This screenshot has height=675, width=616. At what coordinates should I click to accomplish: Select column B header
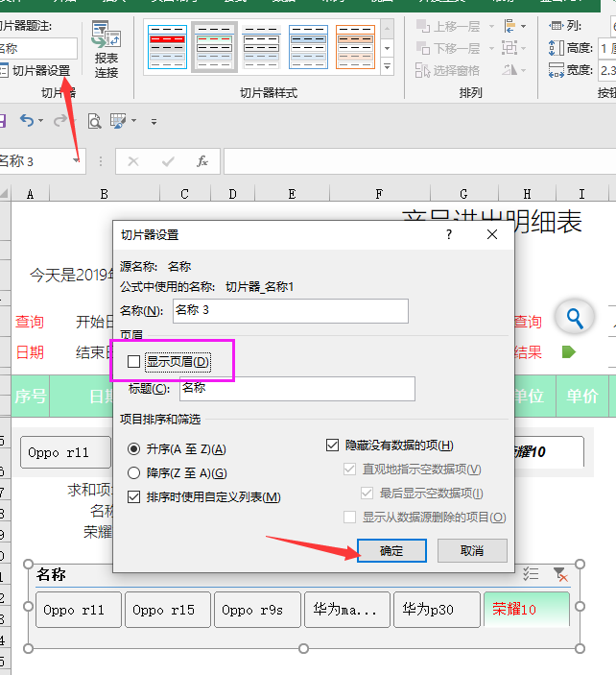click(105, 194)
